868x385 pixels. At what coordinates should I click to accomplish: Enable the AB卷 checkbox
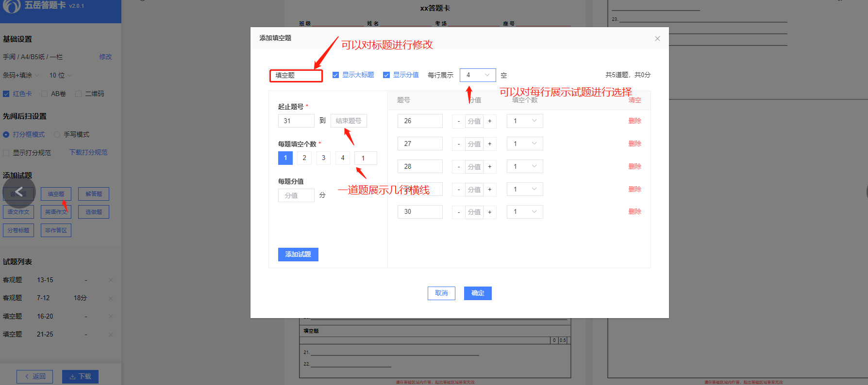45,94
